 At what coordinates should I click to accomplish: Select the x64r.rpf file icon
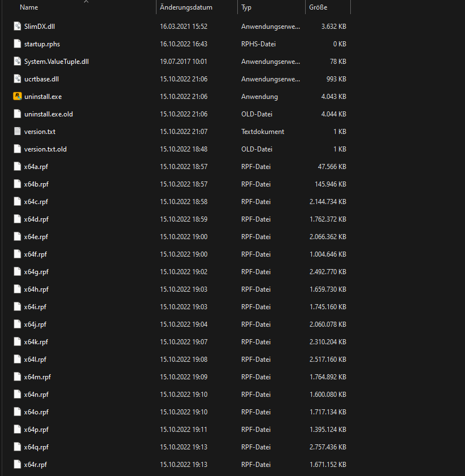[17, 465]
